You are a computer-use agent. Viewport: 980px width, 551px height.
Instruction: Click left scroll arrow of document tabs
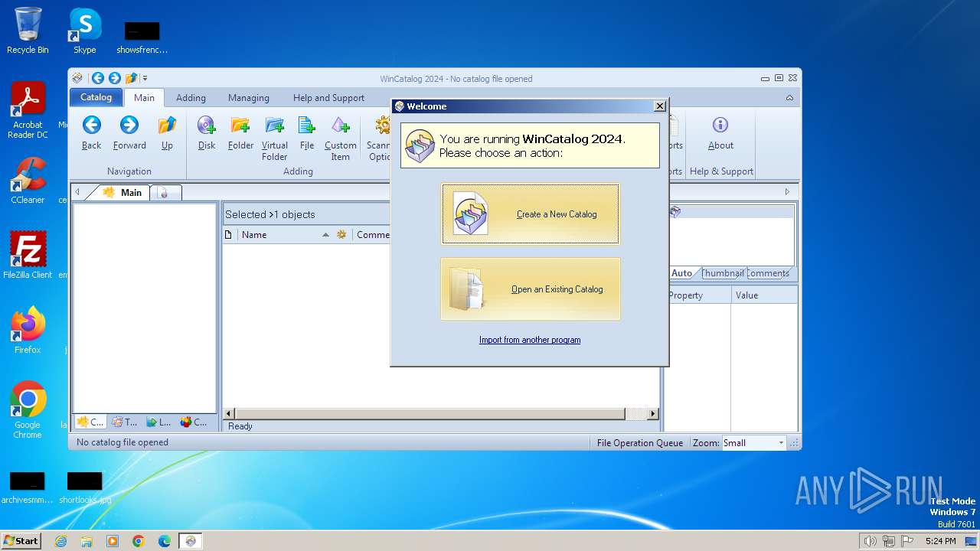(77, 192)
